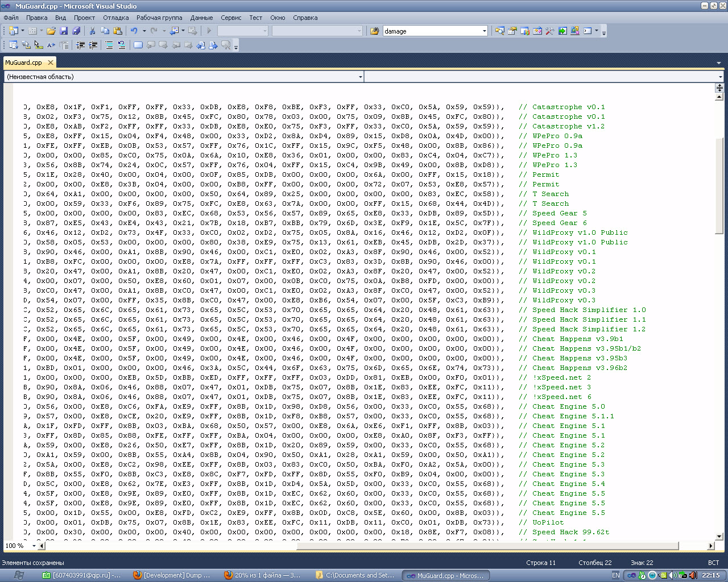Screen dimensions: 728x582
Task: Open the New Project dropdown arrow
Action: click(23, 31)
